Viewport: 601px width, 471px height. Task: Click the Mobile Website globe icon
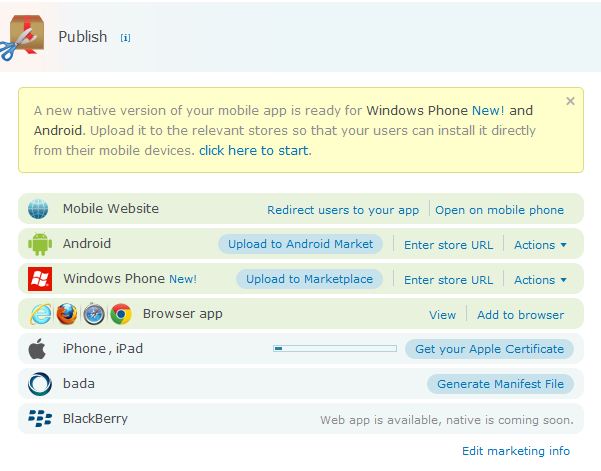(38, 209)
